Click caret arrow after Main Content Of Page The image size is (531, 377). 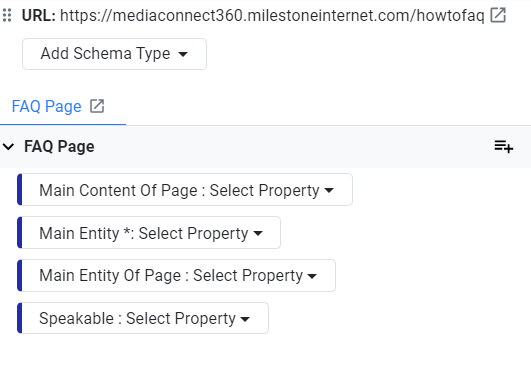pos(329,190)
